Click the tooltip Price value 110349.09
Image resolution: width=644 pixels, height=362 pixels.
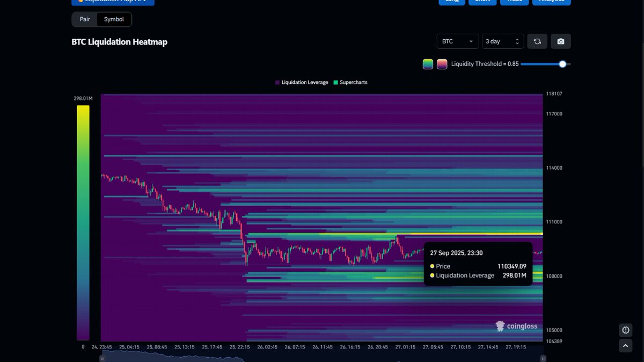pos(512,266)
